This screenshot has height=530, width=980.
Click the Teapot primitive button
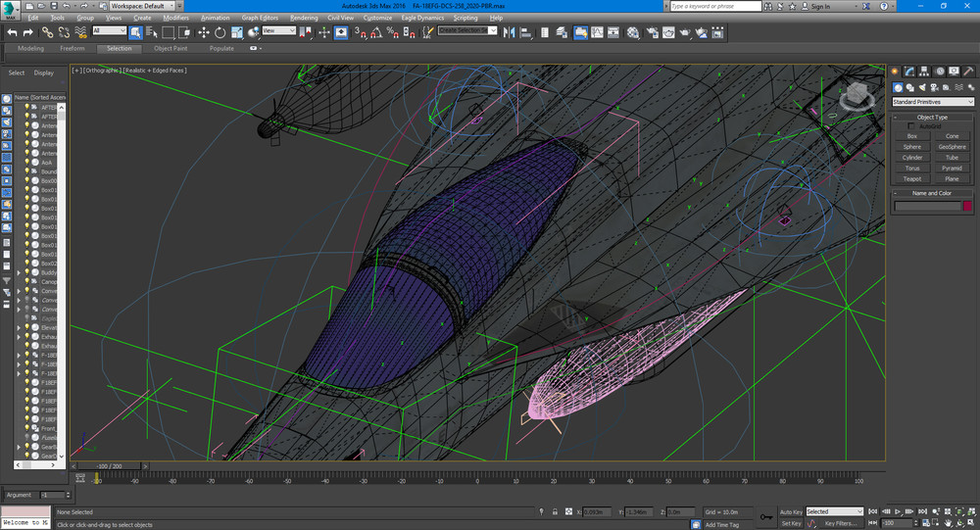point(912,178)
